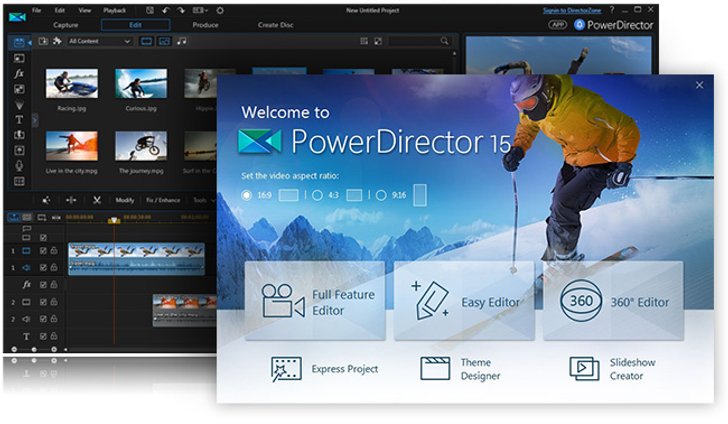Click the Sign in to DirectorZone link
The image size is (728, 424).
[x=572, y=10]
